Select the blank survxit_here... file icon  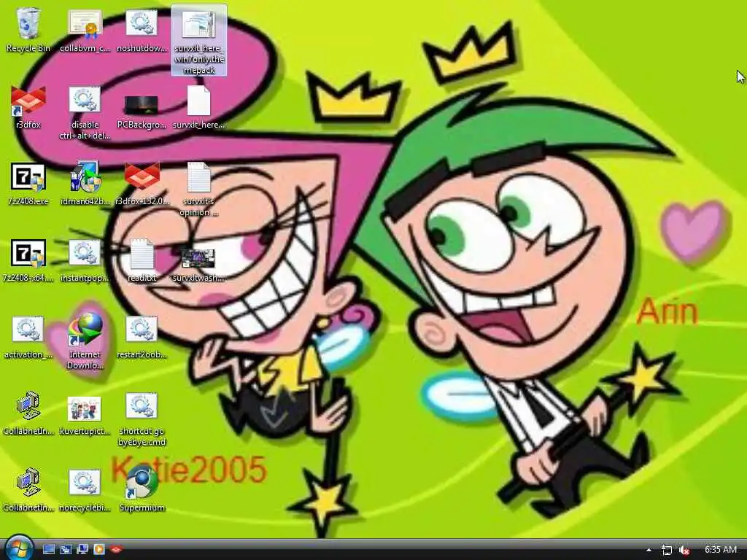[198, 106]
